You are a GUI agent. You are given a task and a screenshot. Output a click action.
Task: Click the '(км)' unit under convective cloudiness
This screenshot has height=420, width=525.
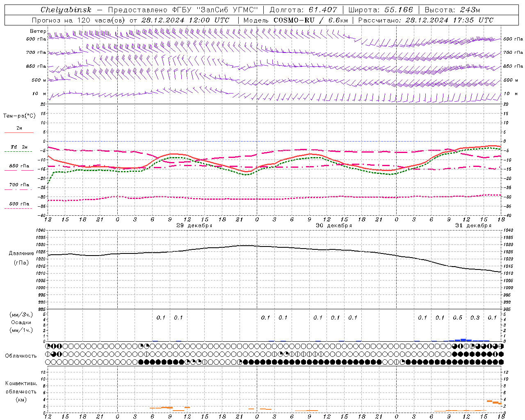[x=21, y=399]
